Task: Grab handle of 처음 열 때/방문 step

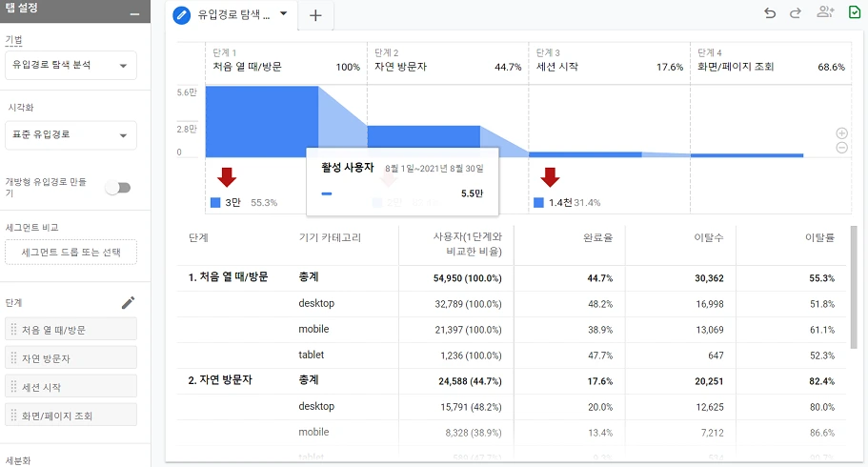Action: (14, 330)
